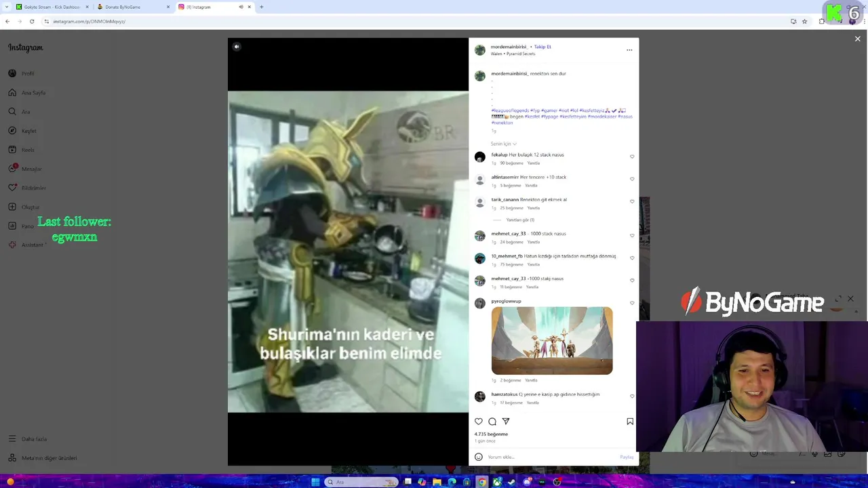This screenshot has height=488, width=868.
Task: Open Bildirimler notifications
Action: 27,187
